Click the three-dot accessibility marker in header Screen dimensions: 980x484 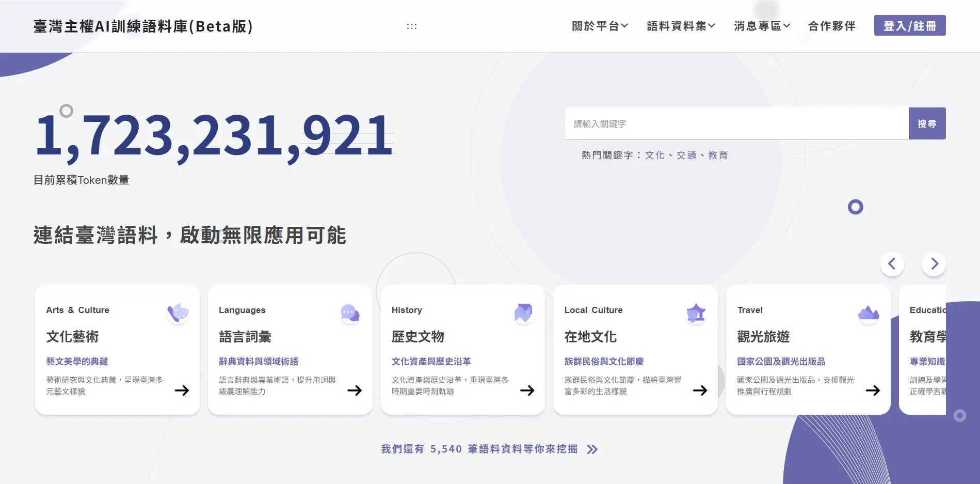pyautogui.click(x=412, y=26)
